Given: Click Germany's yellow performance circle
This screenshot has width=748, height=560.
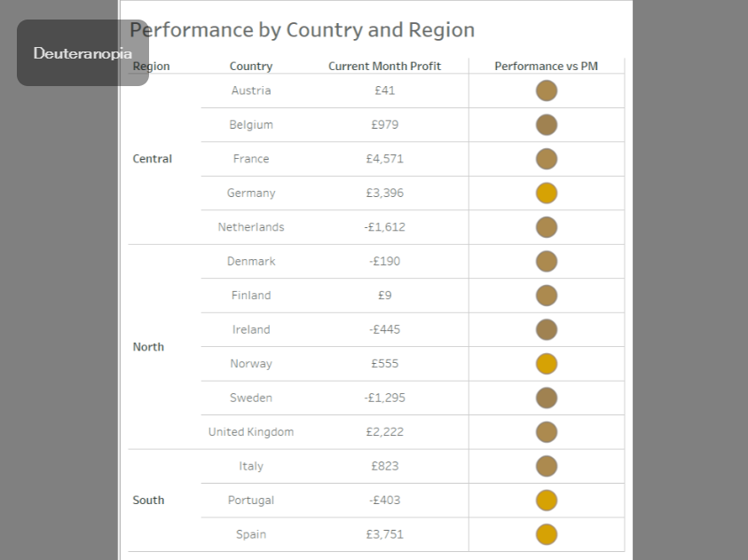Looking at the screenshot, I should point(547,193).
